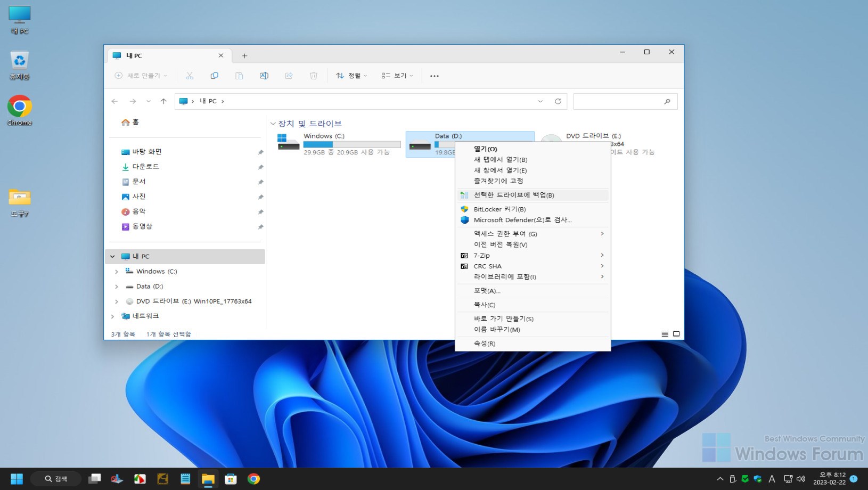
Task: Close the 내 PC tab
Action: click(221, 55)
